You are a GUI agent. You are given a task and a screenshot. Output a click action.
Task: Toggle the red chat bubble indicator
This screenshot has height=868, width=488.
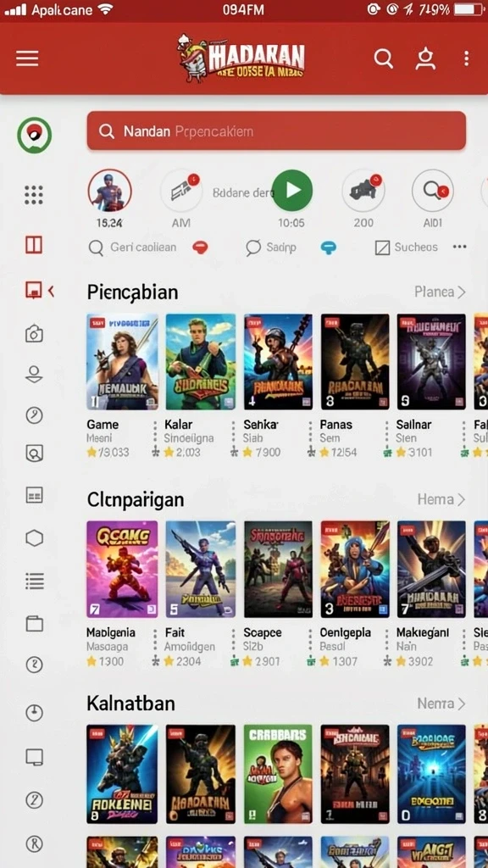coord(200,248)
